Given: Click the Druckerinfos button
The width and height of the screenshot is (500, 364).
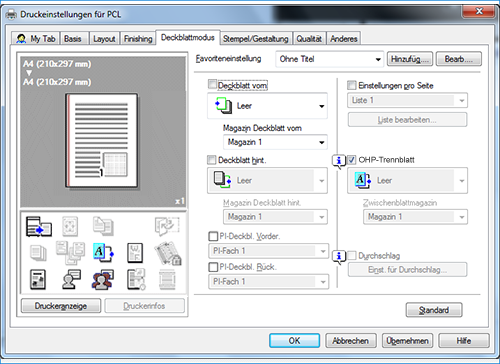Looking at the screenshot, I should tap(144, 306).
